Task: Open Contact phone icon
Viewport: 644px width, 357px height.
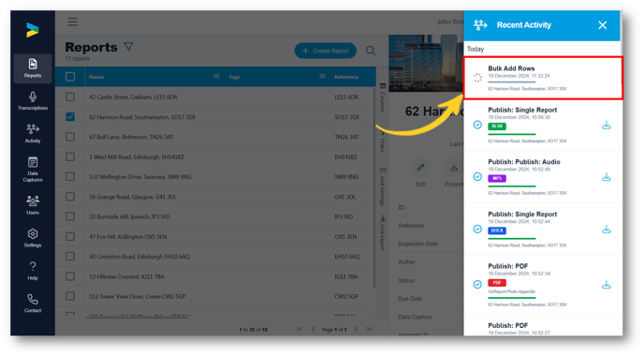Action: [33, 304]
